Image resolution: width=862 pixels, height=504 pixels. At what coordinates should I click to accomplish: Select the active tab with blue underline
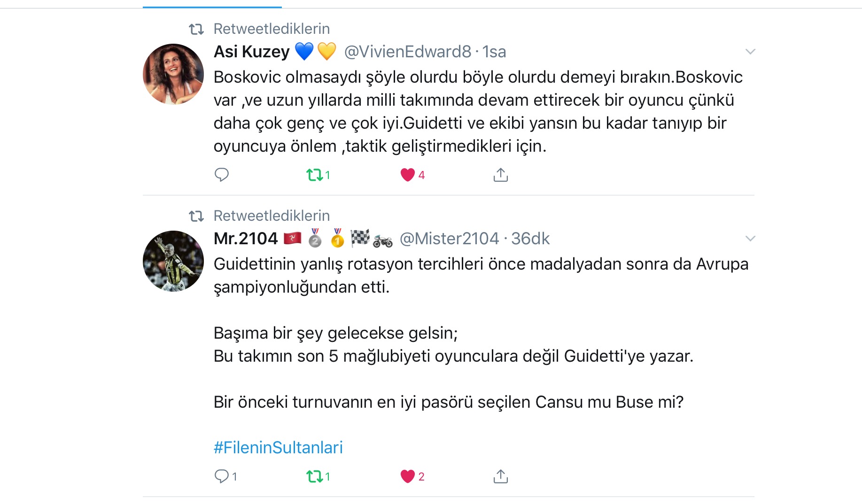(x=212, y=4)
